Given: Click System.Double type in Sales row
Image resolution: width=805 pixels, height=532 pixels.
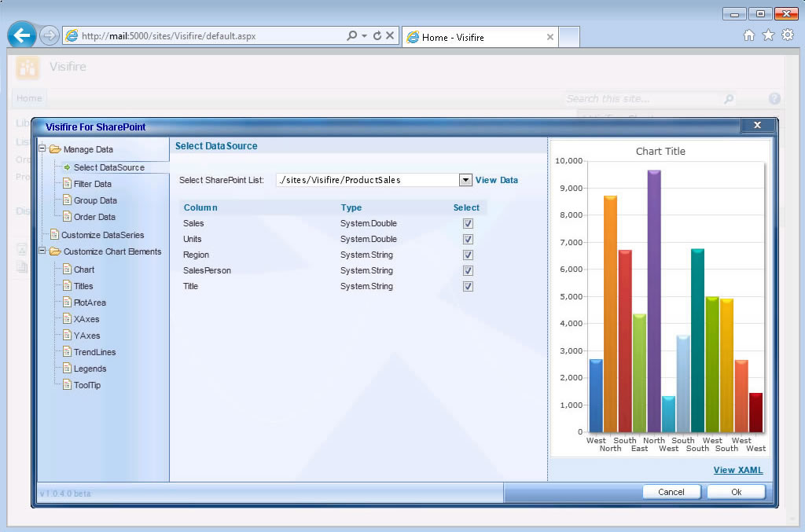Looking at the screenshot, I should pos(368,223).
